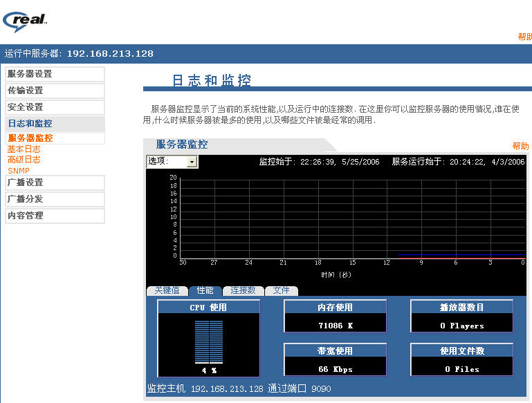Open 广播分发 menu section
Screen dimensions: 532x403
click(55, 199)
